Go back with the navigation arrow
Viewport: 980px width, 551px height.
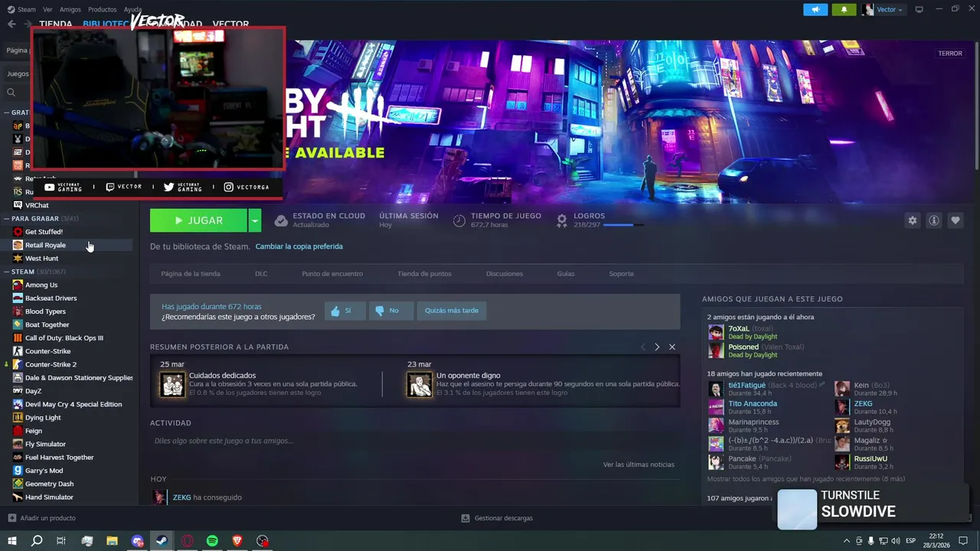(x=11, y=24)
